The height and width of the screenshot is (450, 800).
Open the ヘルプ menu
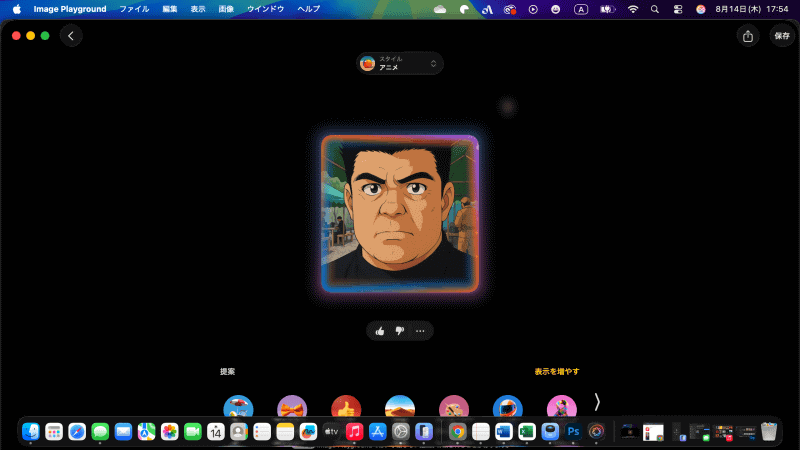tap(309, 9)
